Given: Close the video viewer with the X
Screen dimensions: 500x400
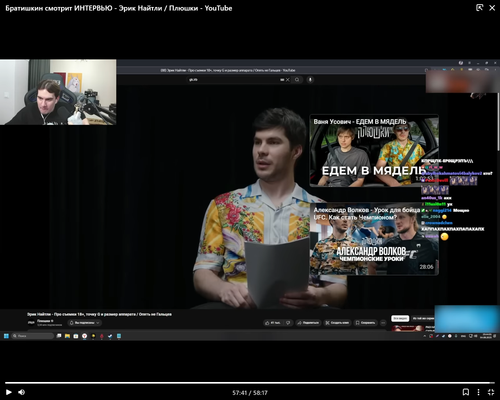Looking at the screenshot, I should click(x=492, y=8).
